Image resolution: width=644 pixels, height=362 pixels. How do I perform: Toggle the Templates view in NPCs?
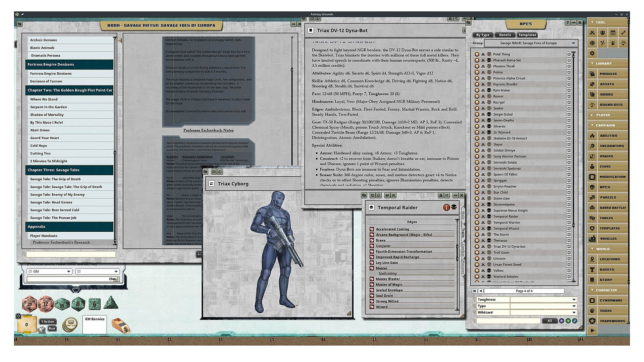[527, 35]
